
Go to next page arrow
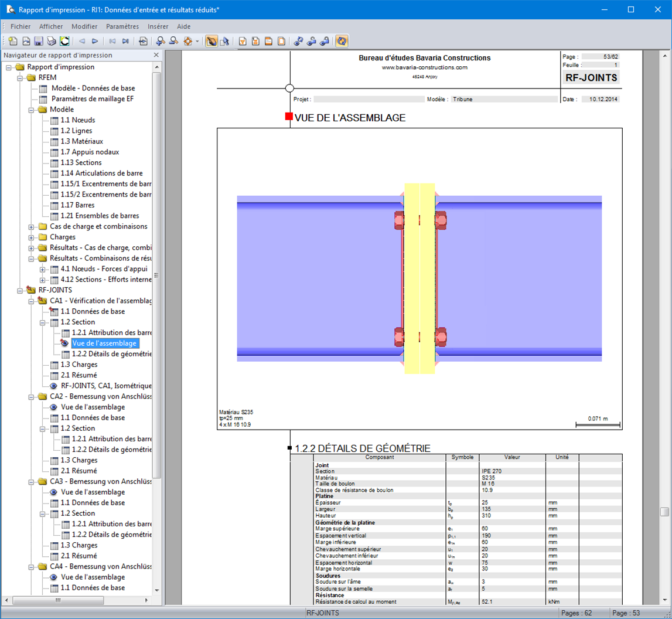(95, 41)
